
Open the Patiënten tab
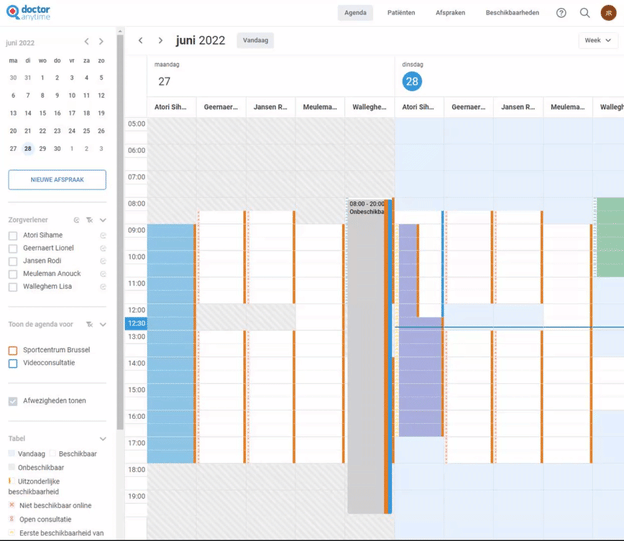point(401,13)
